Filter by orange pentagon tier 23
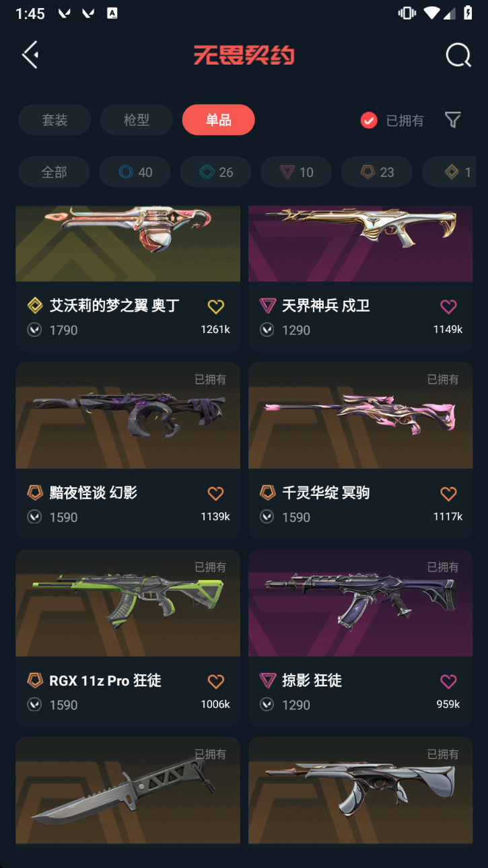Image resolution: width=488 pixels, height=868 pixels. pos(377,172)
